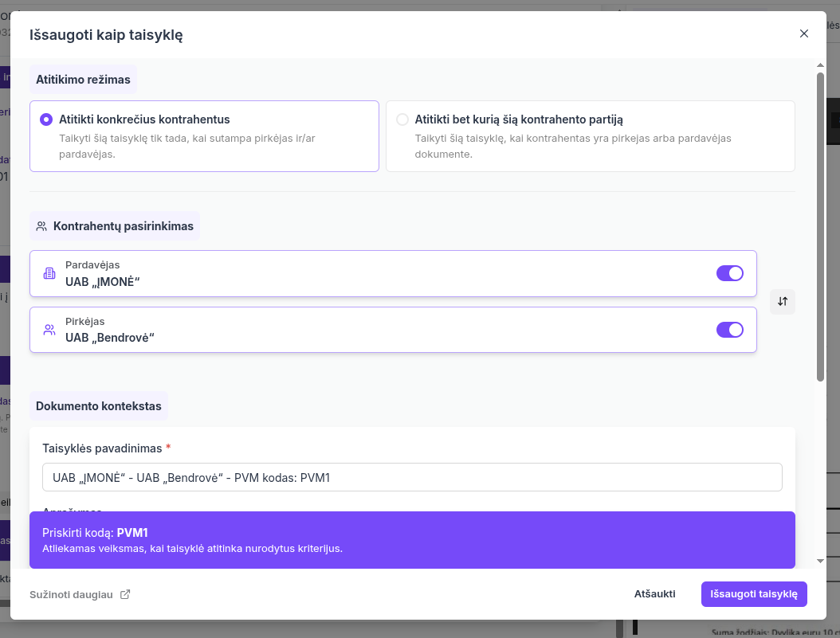Click the Išsaugoti taisyklę button
Viewport: 840px width, 638px height.
click(753, 594)
